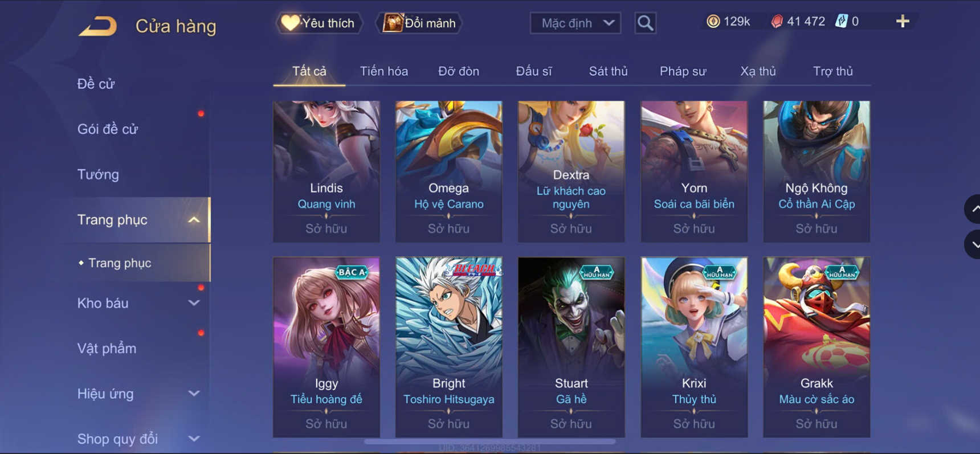Add currency with the plus icon
This screenshot has height=454, width=980.
tap(903, 22)
